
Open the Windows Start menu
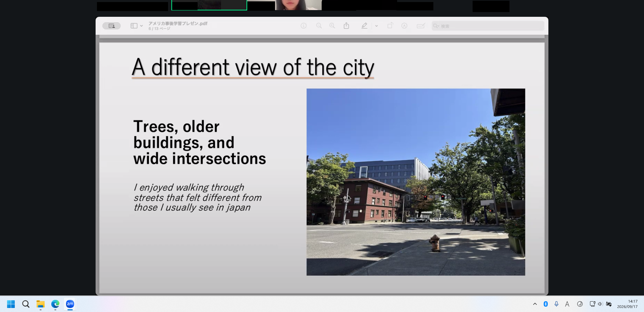tap(11, 304)
